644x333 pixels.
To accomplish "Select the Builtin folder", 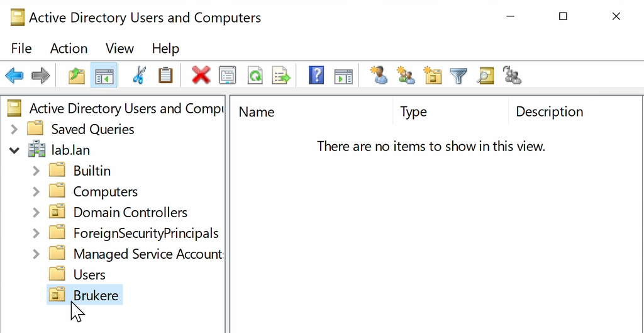I will (x=92, y=171).
